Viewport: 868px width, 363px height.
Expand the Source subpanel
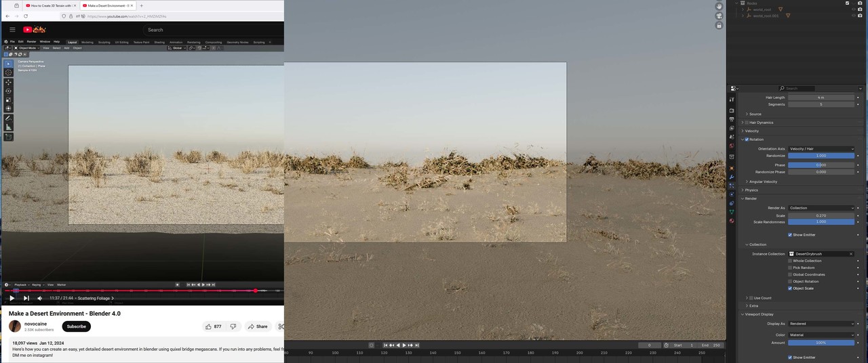coord(753,114)
